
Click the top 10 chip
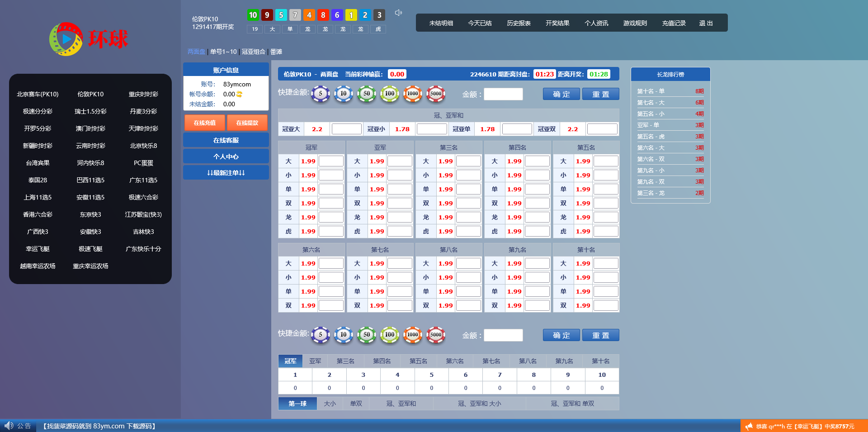(344, 94)
